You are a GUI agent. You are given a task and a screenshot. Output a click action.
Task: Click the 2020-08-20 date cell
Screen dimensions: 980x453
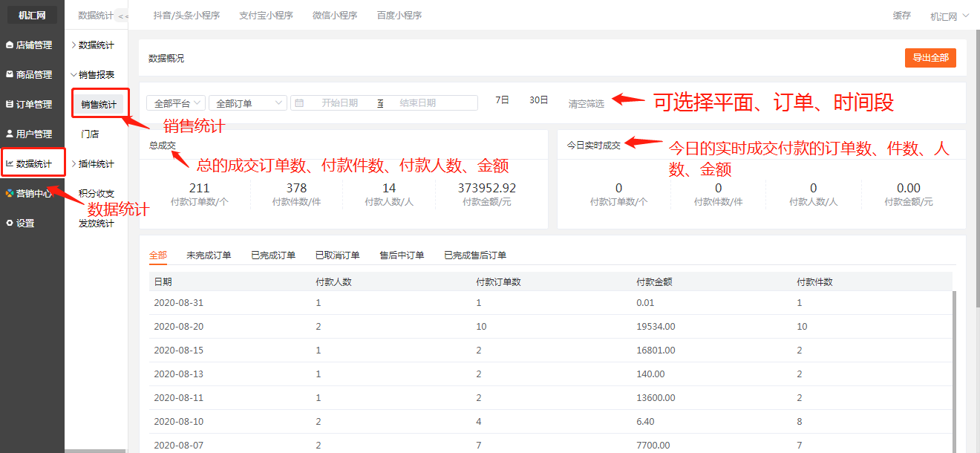(178, 326)
